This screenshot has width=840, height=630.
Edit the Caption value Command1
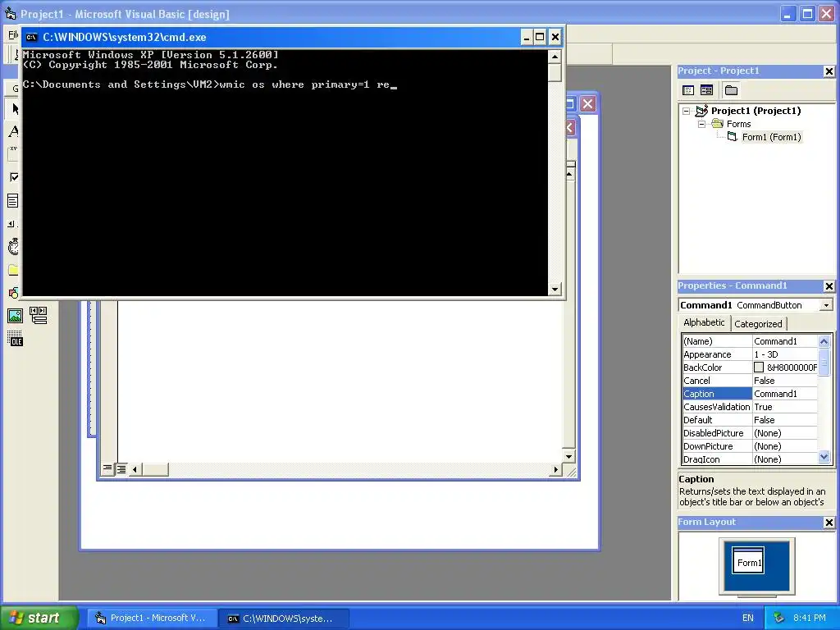(785, 394)
